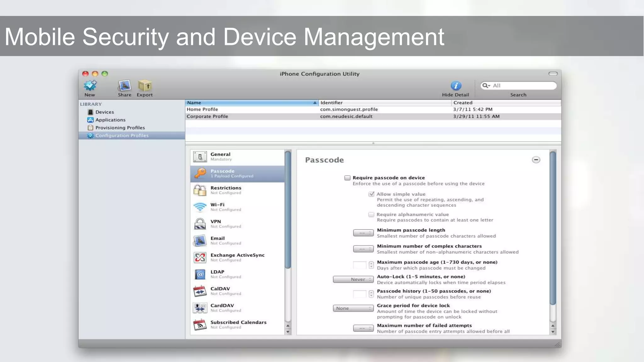Open the Subscribed Calendars payload
Viewport: 644px width, 362px height.
237,325
